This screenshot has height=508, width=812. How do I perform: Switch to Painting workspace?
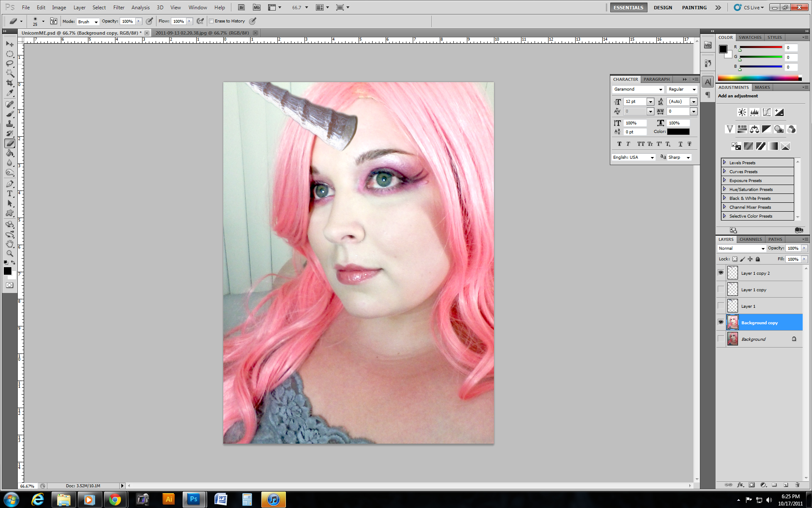694,8
